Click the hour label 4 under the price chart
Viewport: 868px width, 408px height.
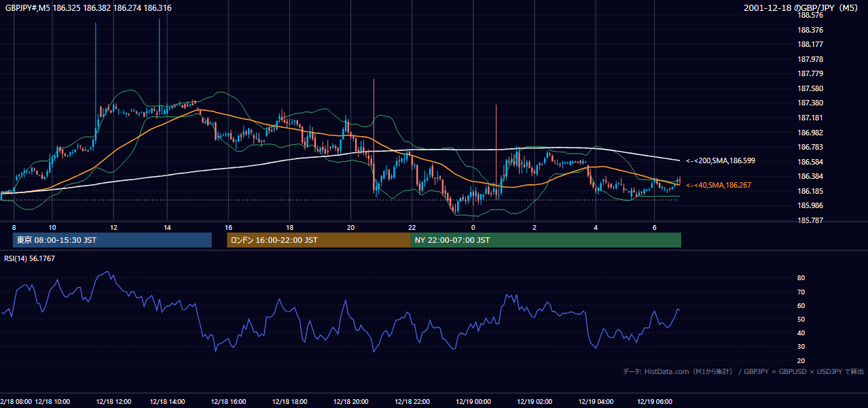596,227
